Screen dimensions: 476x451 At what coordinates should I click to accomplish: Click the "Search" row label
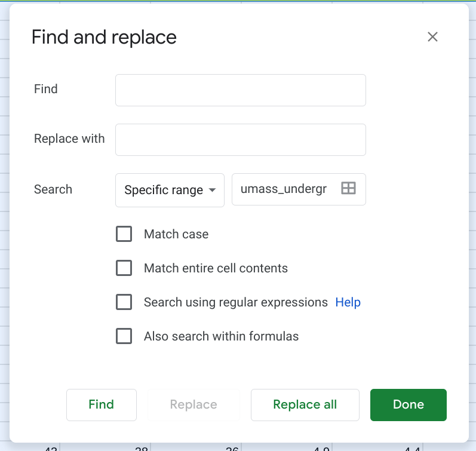click(x=53, y=189)
